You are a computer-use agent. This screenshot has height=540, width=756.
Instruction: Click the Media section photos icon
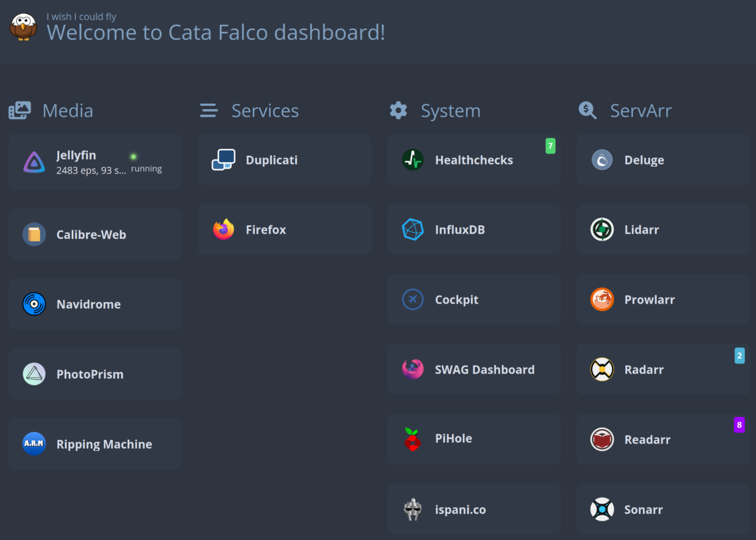(20, 110)
